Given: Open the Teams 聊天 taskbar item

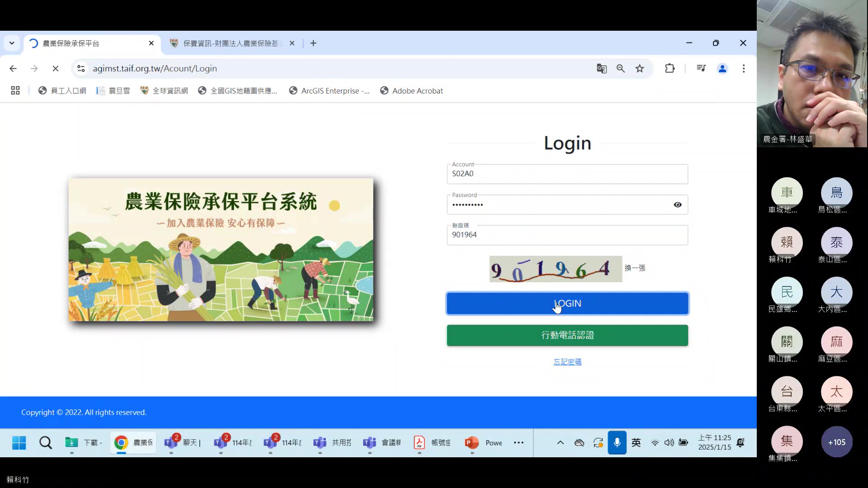Looking at the screenshot, I should [183, 443].
